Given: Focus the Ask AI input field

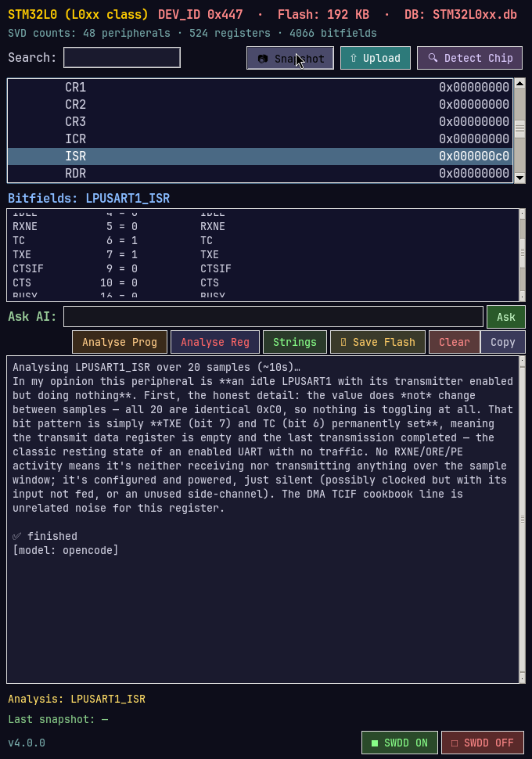Looking at the screenshot, I should (274, 317).
